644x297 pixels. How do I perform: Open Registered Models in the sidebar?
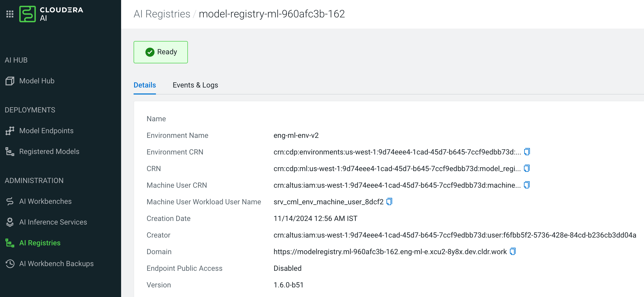[49, 152]
